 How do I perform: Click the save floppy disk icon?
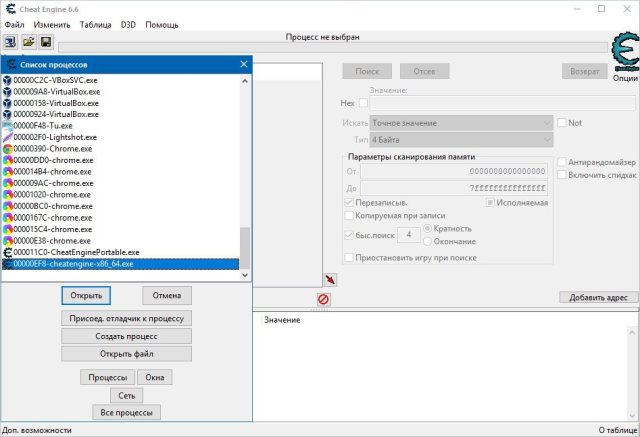46,42
